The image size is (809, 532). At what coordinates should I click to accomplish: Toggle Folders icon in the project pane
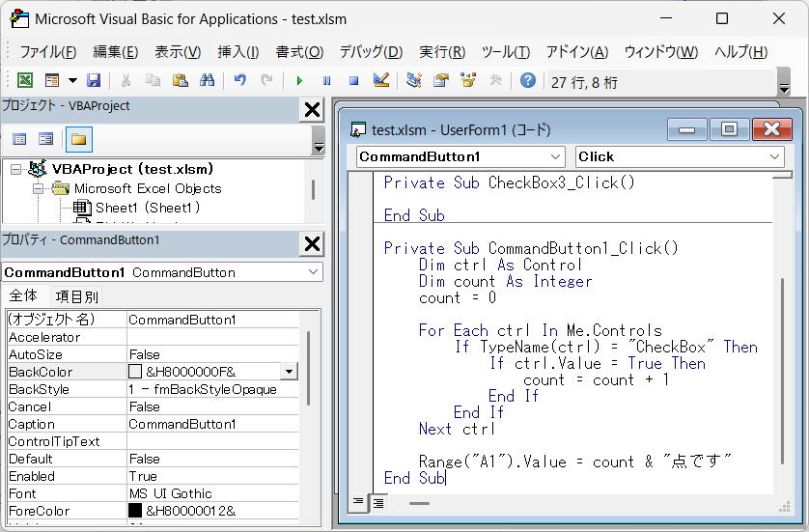tap(79, 139)
